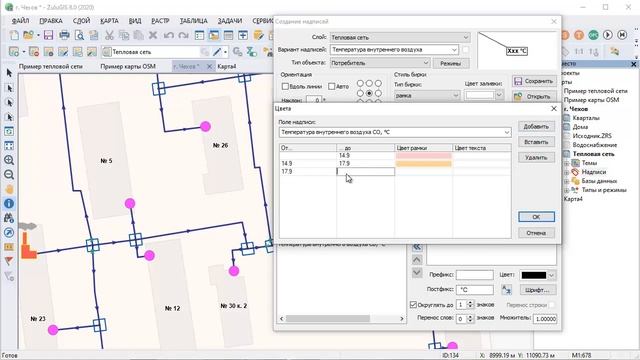Click the text orientation icon beside Шрифт
The height and width of the screenshot is (360, 640).
tap(507, 289)
